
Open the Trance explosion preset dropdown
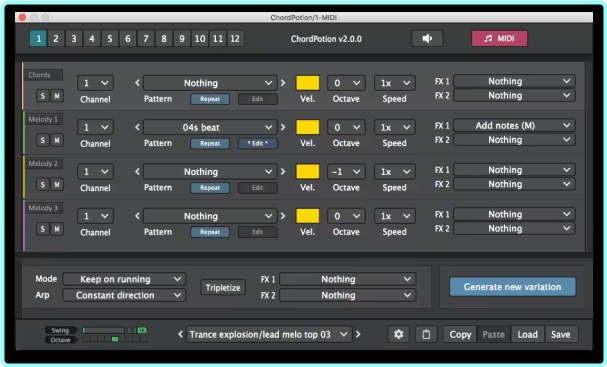click(269, 334)
